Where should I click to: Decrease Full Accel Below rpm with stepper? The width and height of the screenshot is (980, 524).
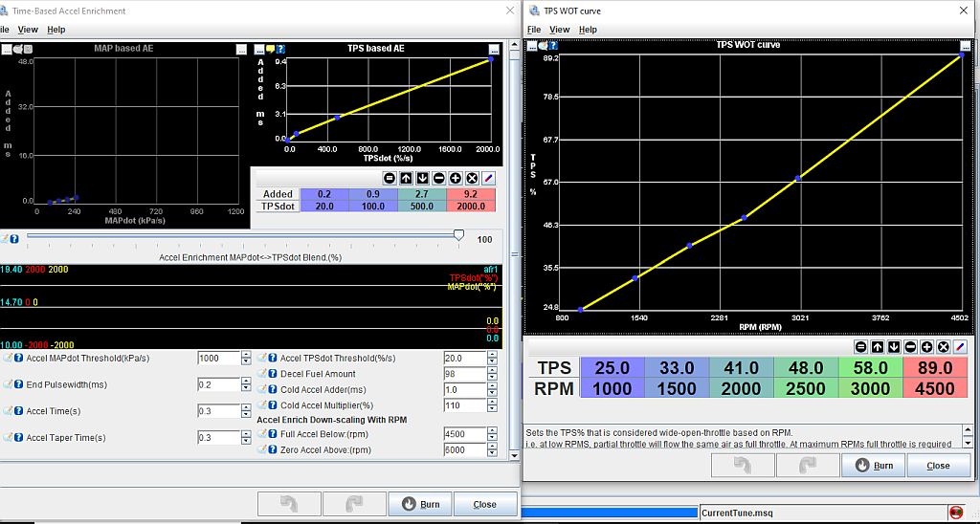[x=492, y=438]
